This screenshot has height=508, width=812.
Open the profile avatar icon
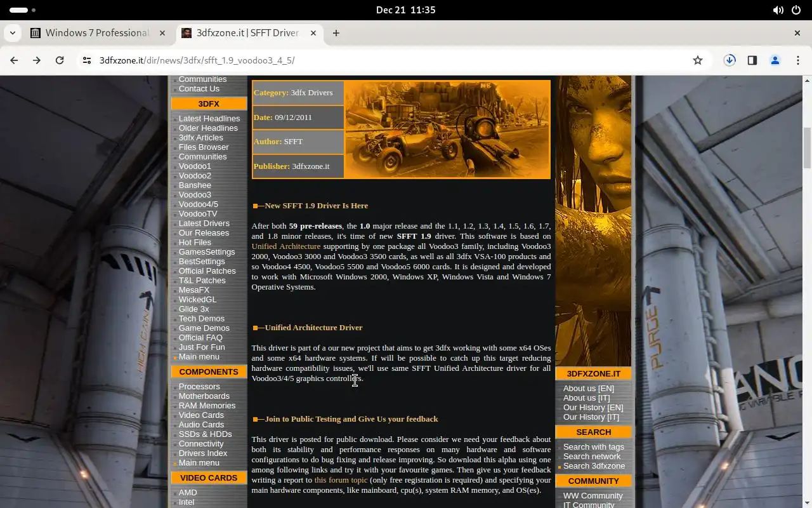775,60
